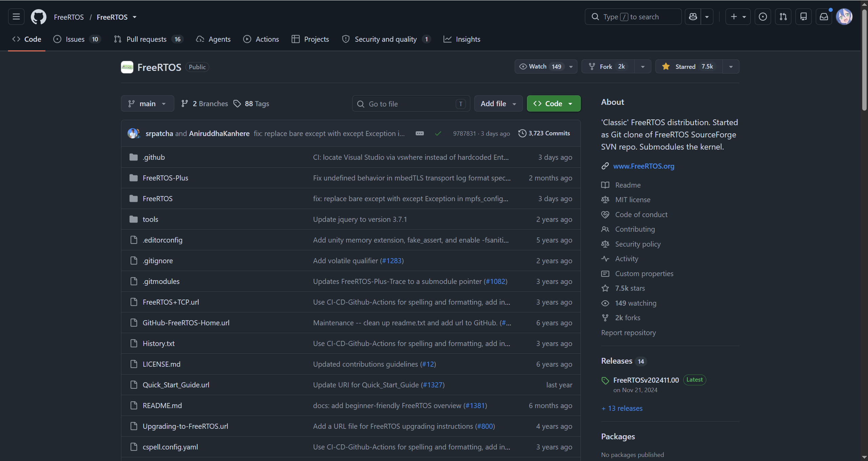View the green commit status checkmark
Viewport: 868px width, 461px height.
[438, 134]
